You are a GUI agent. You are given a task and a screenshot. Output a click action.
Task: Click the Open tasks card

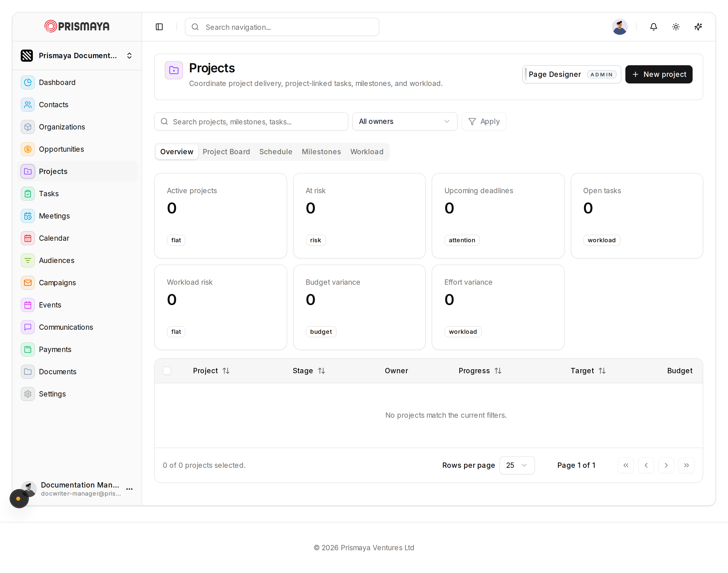point(637,216)
